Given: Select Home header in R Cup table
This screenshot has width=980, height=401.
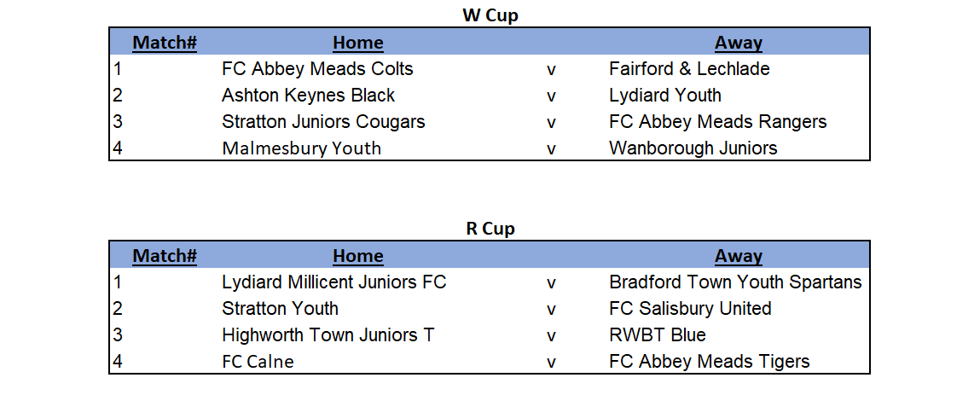Looking at the screenshot, I should pos(358,256).
